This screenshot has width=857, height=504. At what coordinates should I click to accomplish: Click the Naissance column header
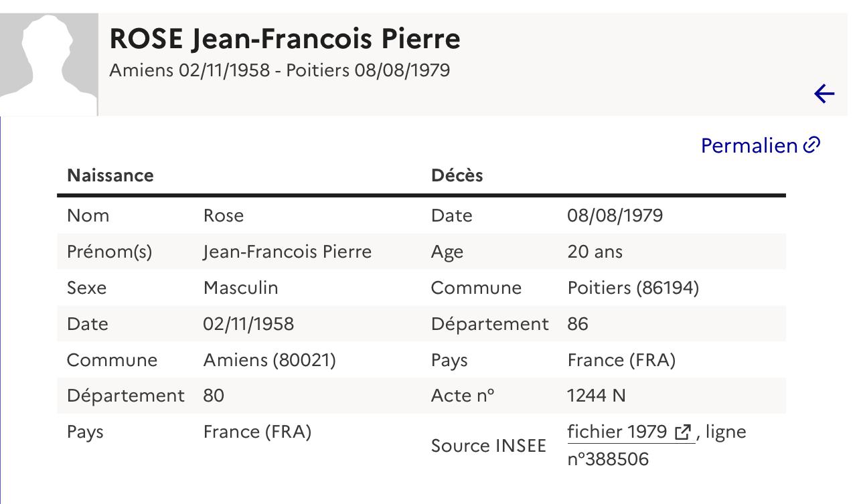click(x=110, y=175)
